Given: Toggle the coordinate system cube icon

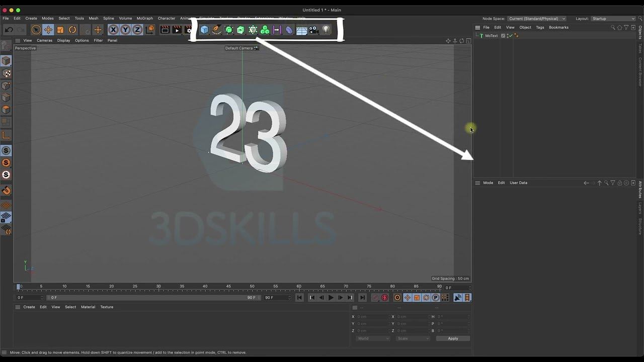Looking at the screenshot, I should click(x=150, y=30).
